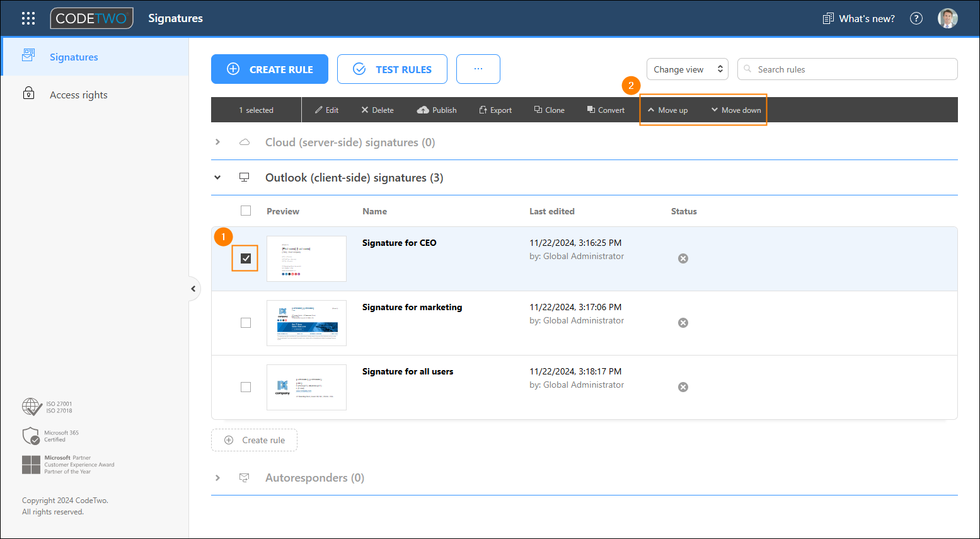Collapse the sidebar with the arrow handle
Viewport: 980px width, 539px height.
193,289
